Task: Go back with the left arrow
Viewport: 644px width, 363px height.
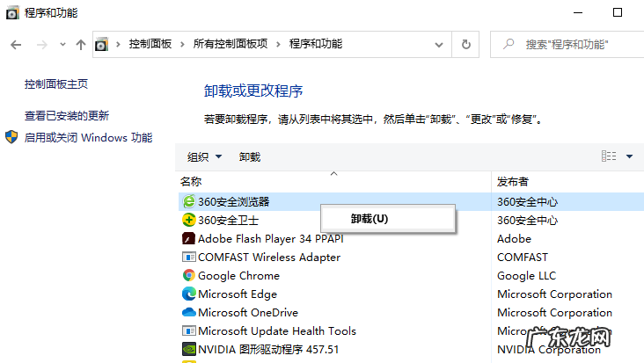Action: (x=16, y=44)
